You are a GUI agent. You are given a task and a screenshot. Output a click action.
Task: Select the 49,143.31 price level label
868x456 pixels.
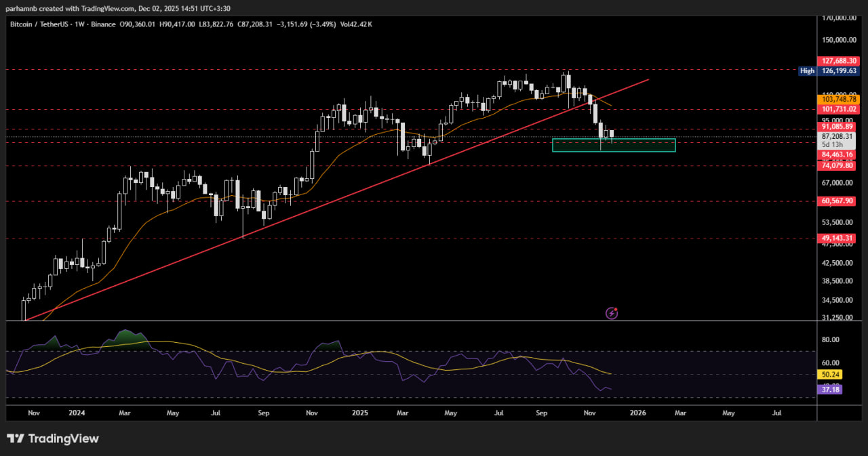[x=837, y=239]
